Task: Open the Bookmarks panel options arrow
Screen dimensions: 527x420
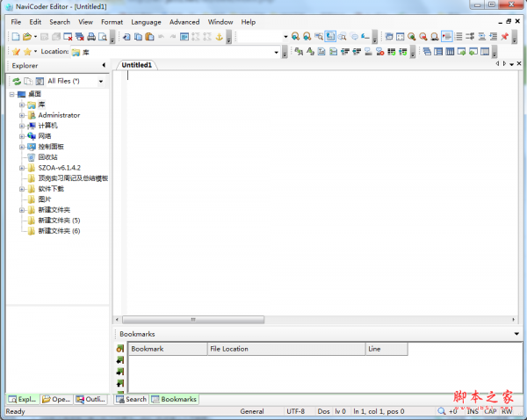Action: click(516, 334)
